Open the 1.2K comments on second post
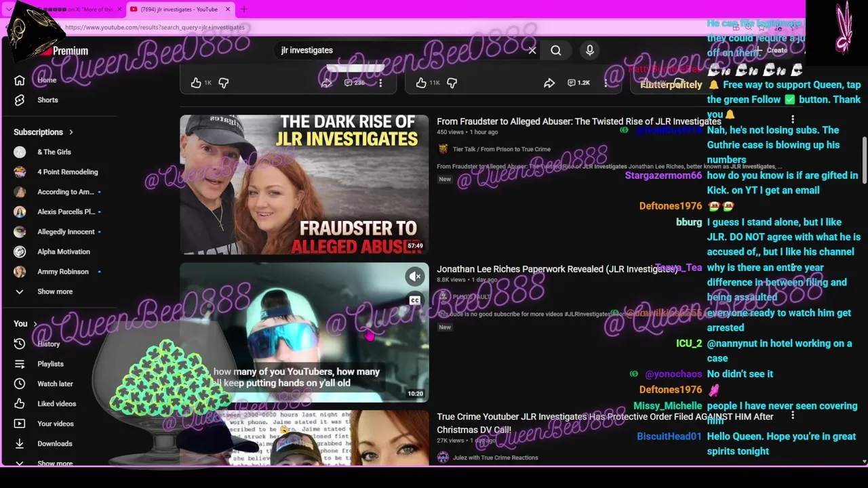This screenshot has height=488, width=868. point(578,83)
